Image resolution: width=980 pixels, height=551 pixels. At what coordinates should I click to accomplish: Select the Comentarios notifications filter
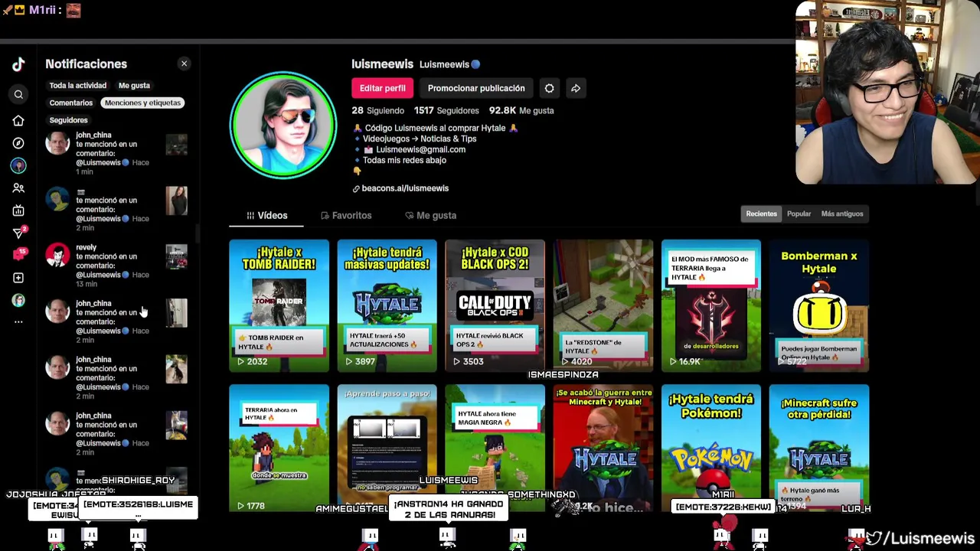coord(71,103)
